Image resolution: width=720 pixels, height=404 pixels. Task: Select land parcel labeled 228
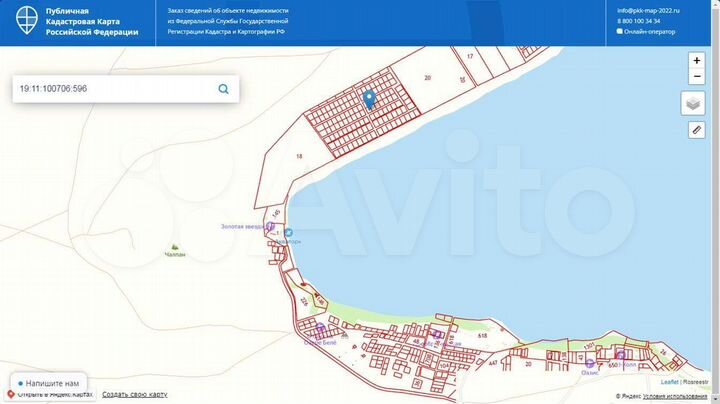point(304,302)
